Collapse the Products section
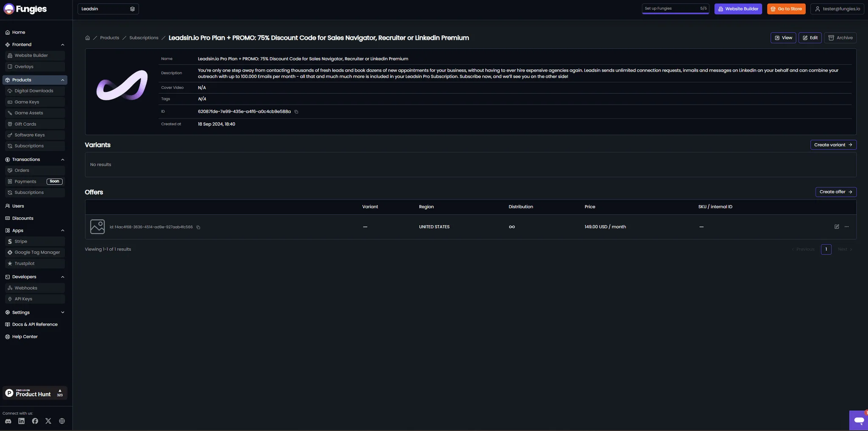 63,80
